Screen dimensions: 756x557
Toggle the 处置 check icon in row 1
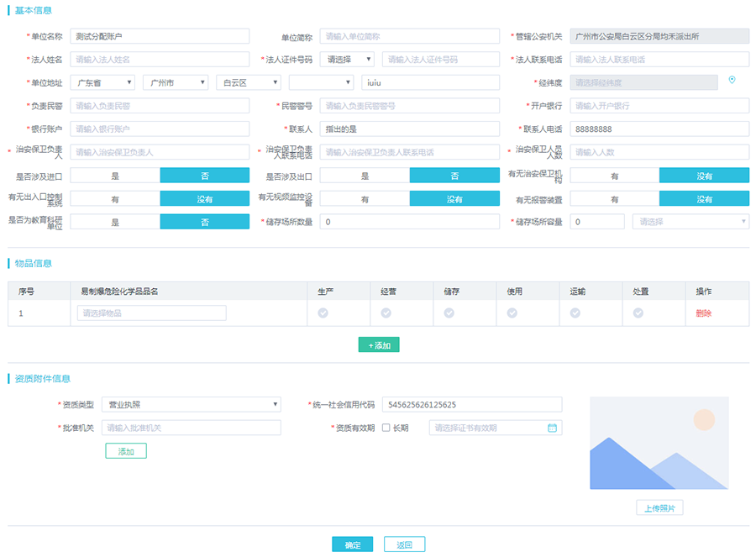638,313
